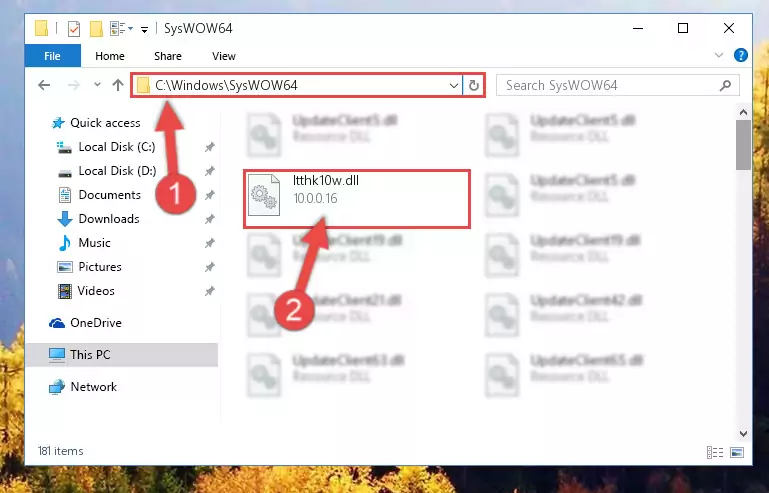Screen dimensions: 769x493
Task: Open Music in the sidebar
Action: (94, 243)
